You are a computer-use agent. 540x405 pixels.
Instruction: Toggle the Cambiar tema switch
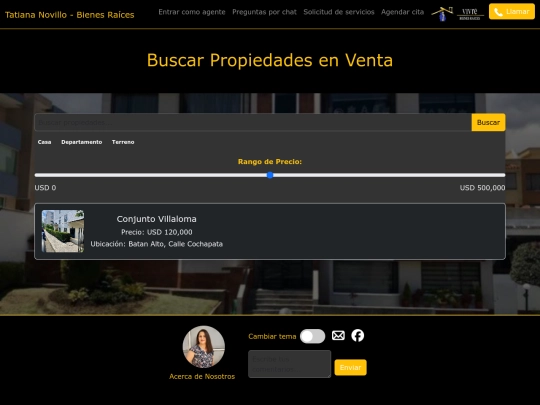click(x=312, y=336)
